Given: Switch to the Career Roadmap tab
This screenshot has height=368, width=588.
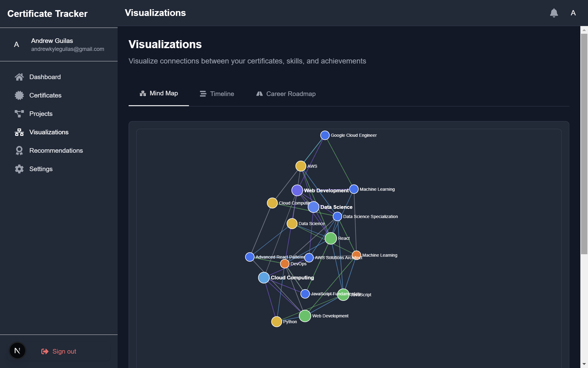Looking at the screenshot, I should click(286, 94).
